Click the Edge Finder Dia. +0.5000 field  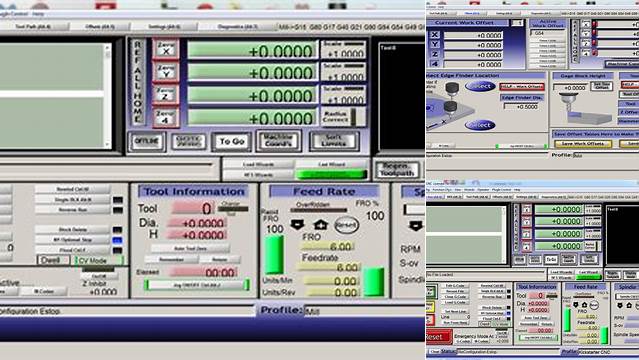pos(522,106)
